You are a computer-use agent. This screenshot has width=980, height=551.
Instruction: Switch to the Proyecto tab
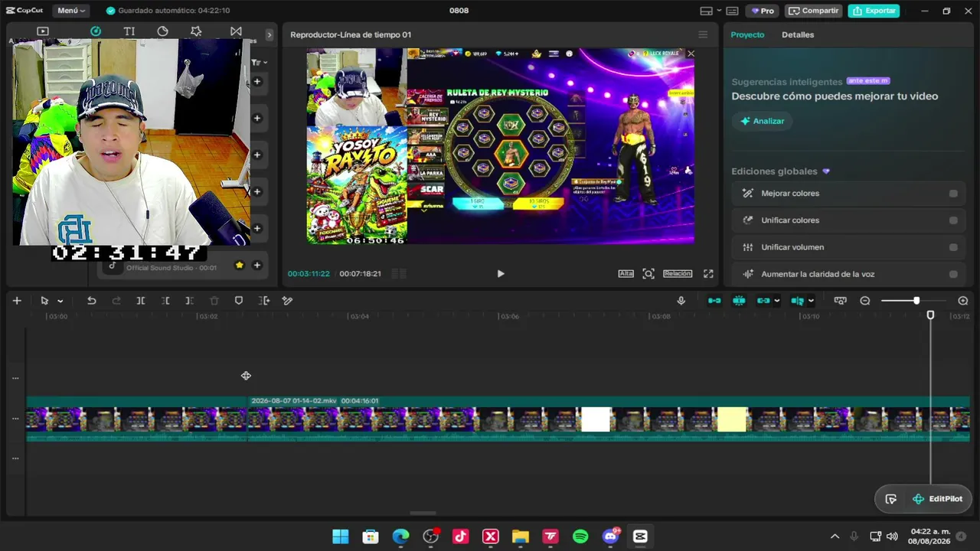(x=747, y=34)
